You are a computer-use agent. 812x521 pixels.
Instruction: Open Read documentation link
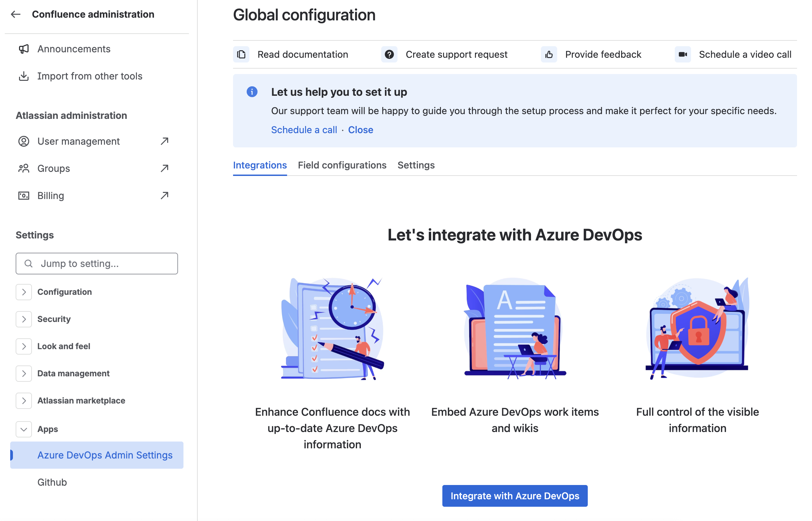303,54
